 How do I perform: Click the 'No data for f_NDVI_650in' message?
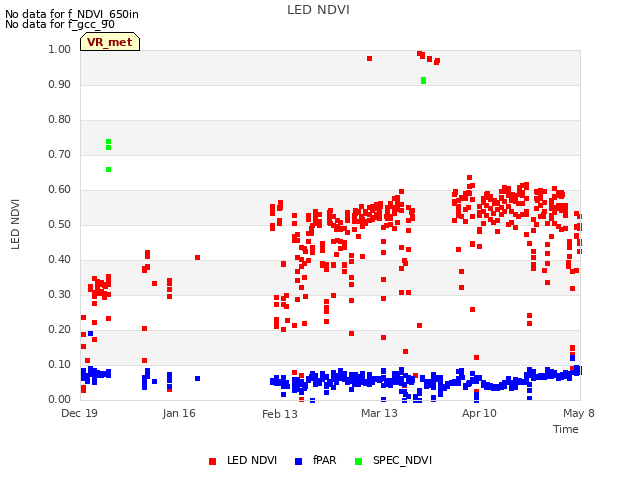pos(72,14)
